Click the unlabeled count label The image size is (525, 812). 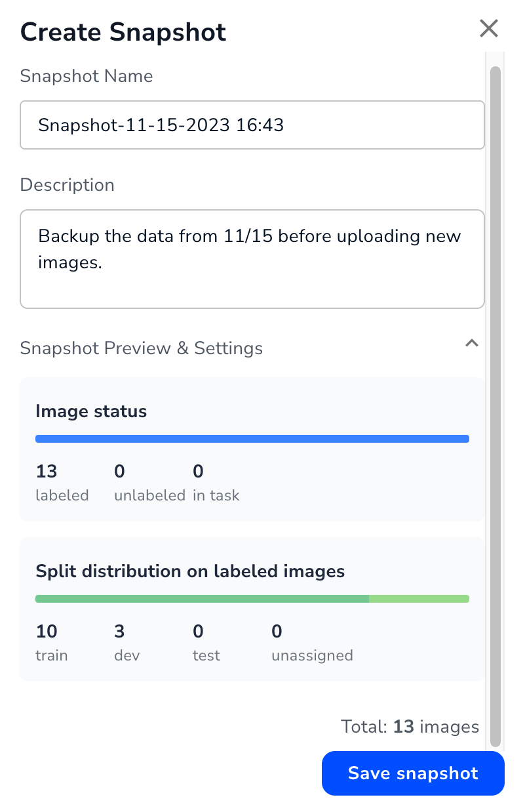149,495
